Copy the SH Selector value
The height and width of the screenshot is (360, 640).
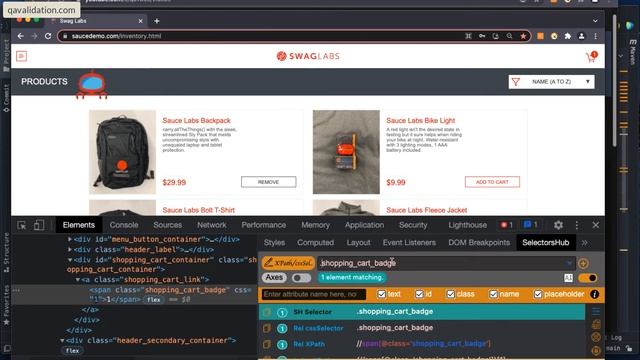coord(267,312)
